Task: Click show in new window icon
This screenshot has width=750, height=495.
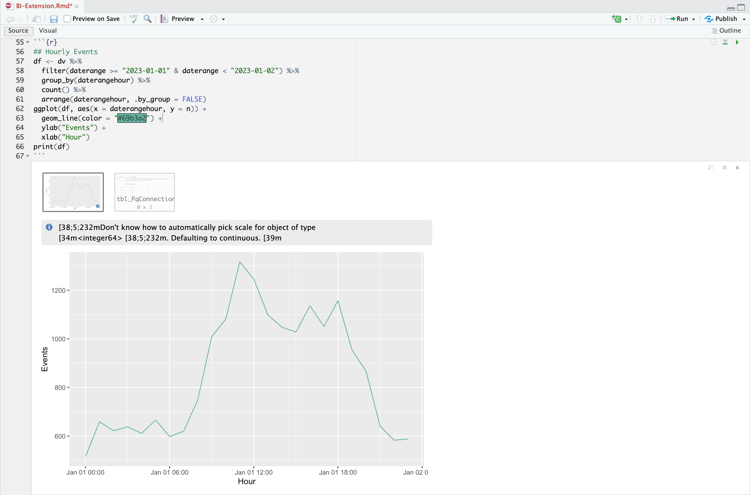Action: 711,168
